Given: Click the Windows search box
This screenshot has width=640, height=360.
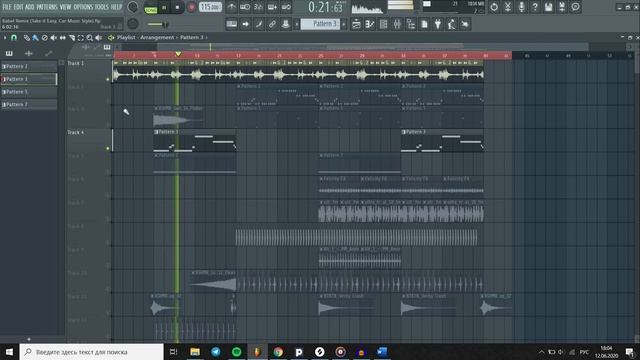Looking at the screenshot, I should point(91,352).
